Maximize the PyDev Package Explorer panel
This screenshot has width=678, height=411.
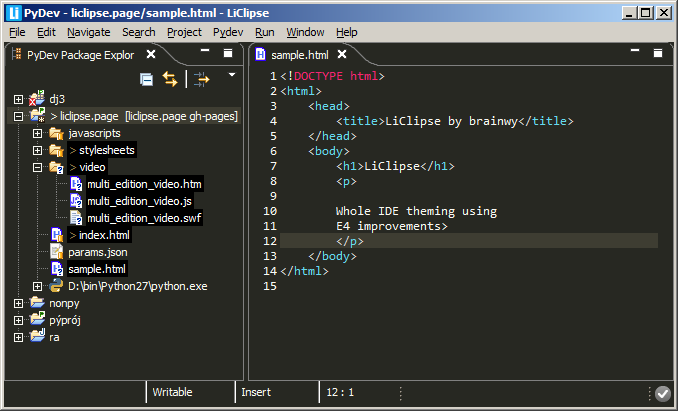coord(228,53)
